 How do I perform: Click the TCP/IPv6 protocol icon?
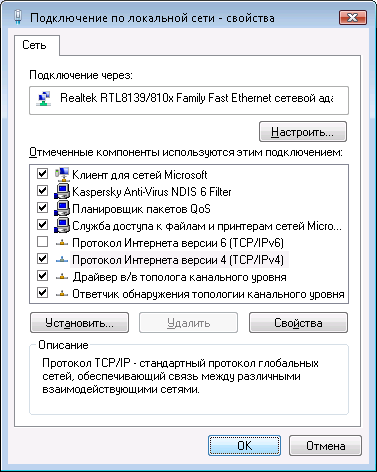click(x=62, y=243)
